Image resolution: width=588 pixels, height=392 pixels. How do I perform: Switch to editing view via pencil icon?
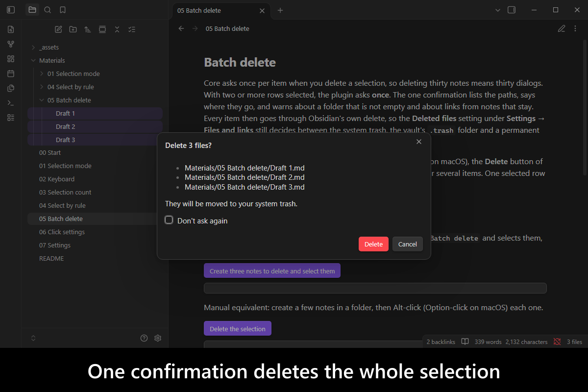pos(562,28)
